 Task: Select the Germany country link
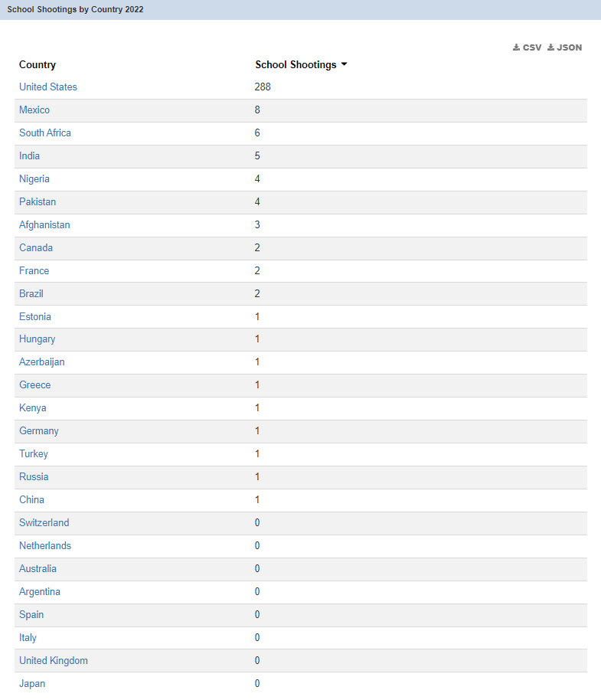[x=39, y=431]
